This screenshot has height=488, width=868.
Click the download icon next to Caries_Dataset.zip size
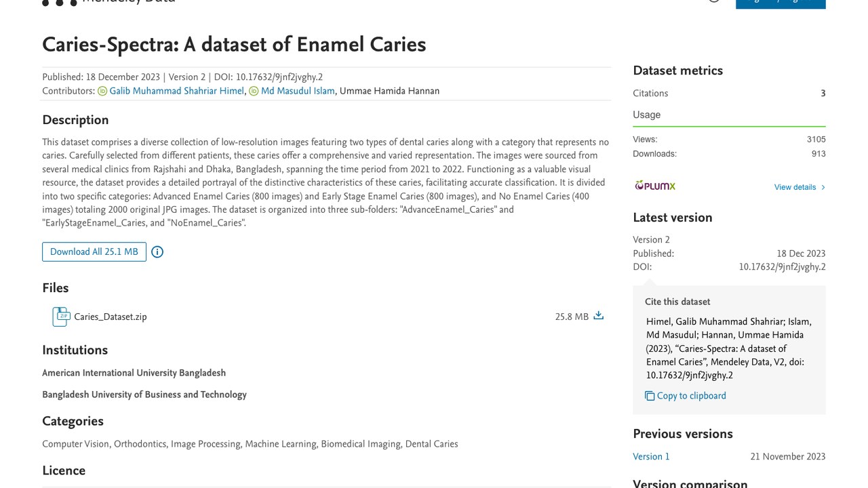click(598, 316)
